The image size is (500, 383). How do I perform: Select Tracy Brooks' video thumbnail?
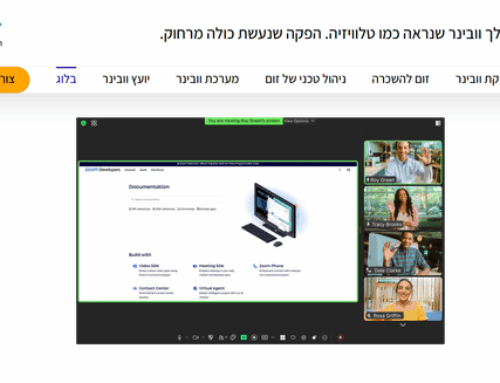pyautogui.click(x=403, y=208)
